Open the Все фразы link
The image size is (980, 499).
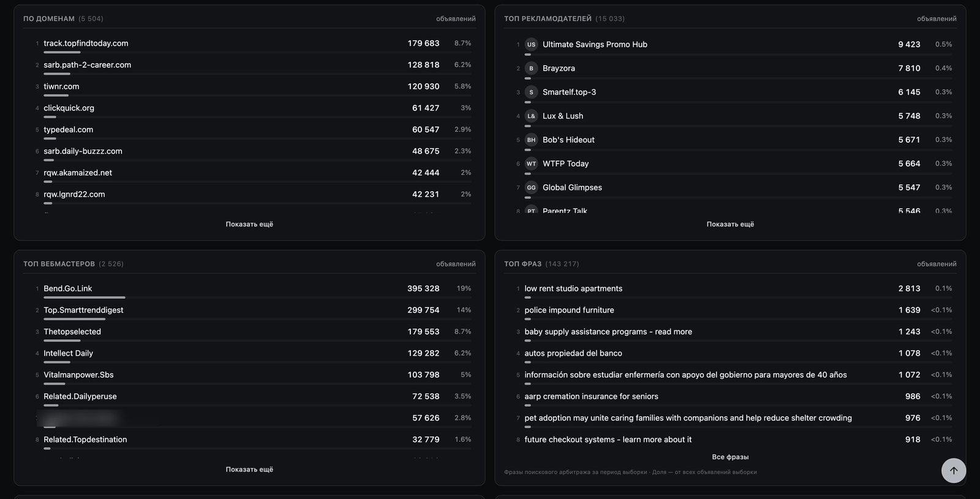pyautogui.click(x=730, y=457)
